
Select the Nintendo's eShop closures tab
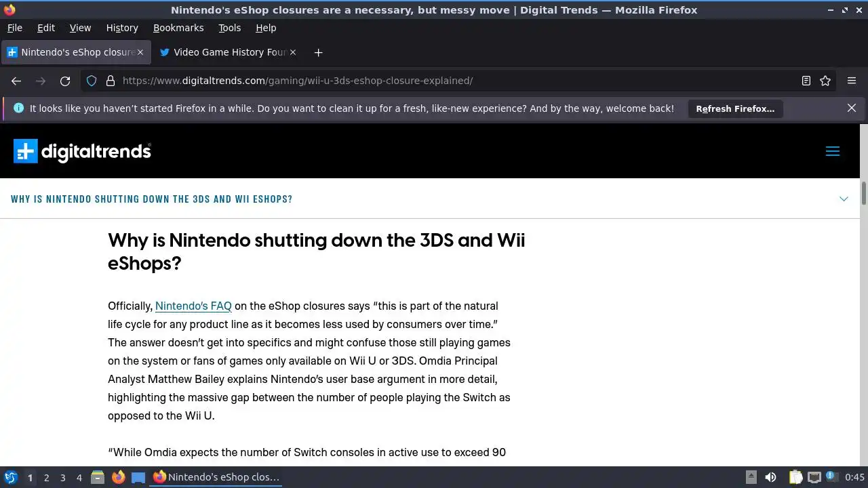[75, 52]
